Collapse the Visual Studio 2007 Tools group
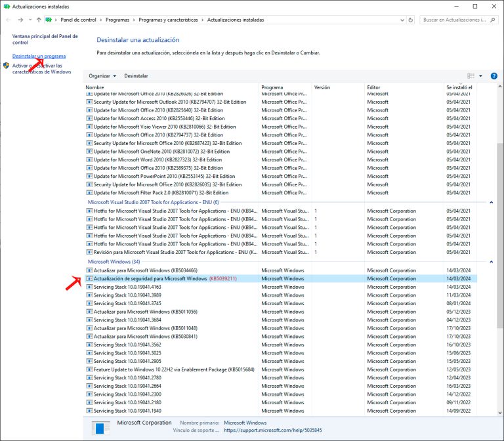This screenshot has width=504, height=441. click(x=491, y=203)
